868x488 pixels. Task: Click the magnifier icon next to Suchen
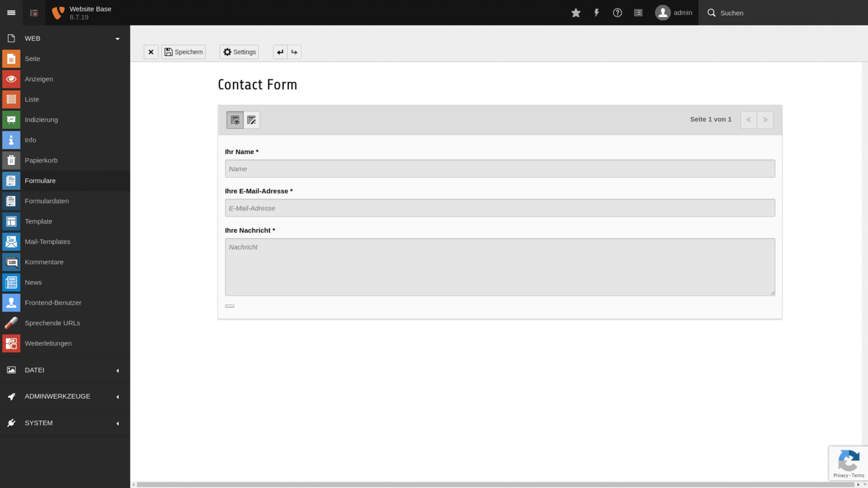click(711, 12)
